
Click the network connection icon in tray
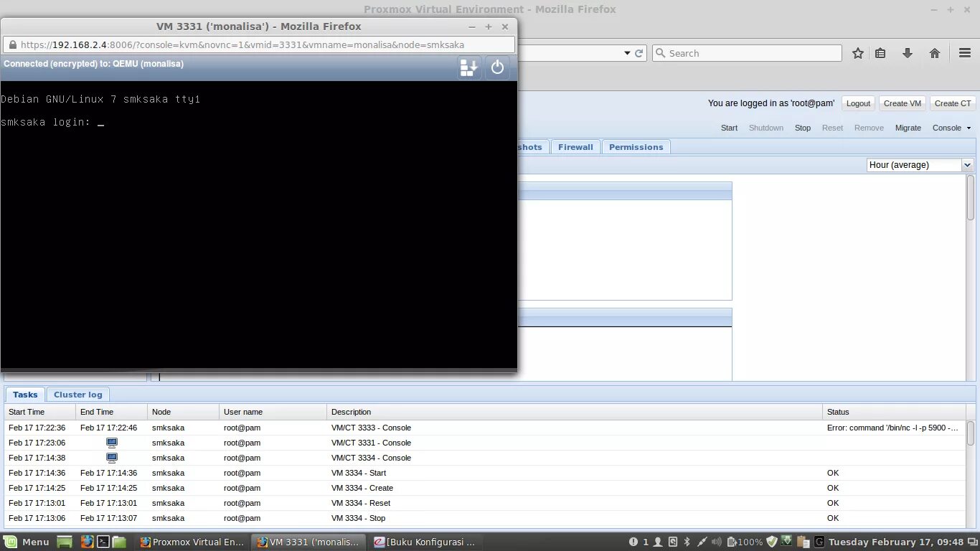[702, 542]
